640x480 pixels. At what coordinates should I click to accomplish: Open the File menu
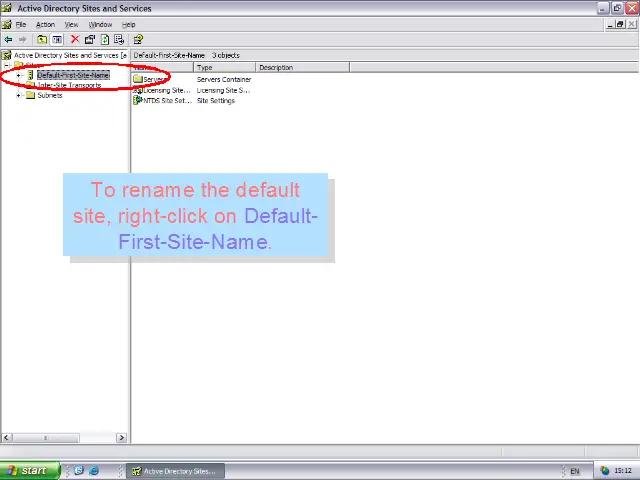click(x=21, y=24)
